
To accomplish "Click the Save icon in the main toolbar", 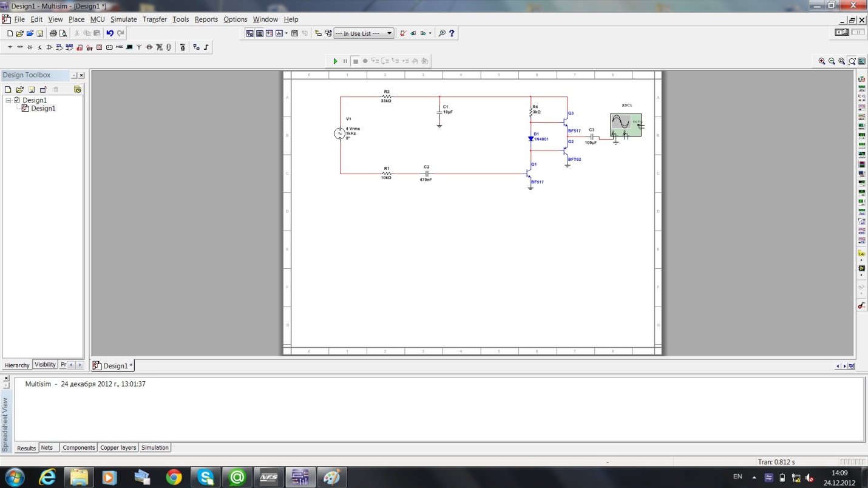I will coord(40,33).
